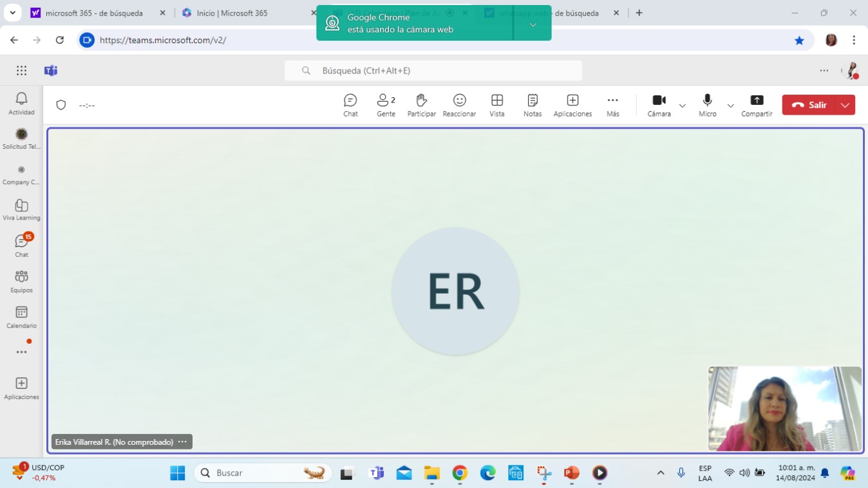Leave the meeting with Salir
This screenshot has height=488, width=868.
[x=809, y=105]
